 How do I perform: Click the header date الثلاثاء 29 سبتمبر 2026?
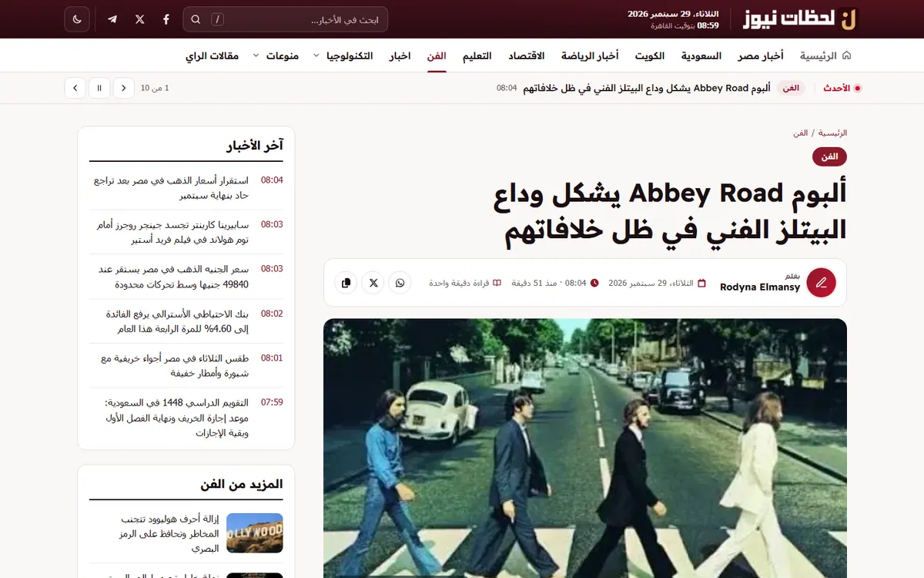click(x=673, y=14)
